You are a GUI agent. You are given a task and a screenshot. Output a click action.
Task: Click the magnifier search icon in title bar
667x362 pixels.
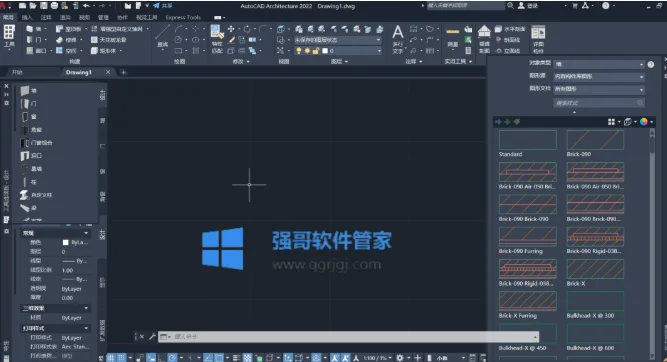[x=510, y=6]
